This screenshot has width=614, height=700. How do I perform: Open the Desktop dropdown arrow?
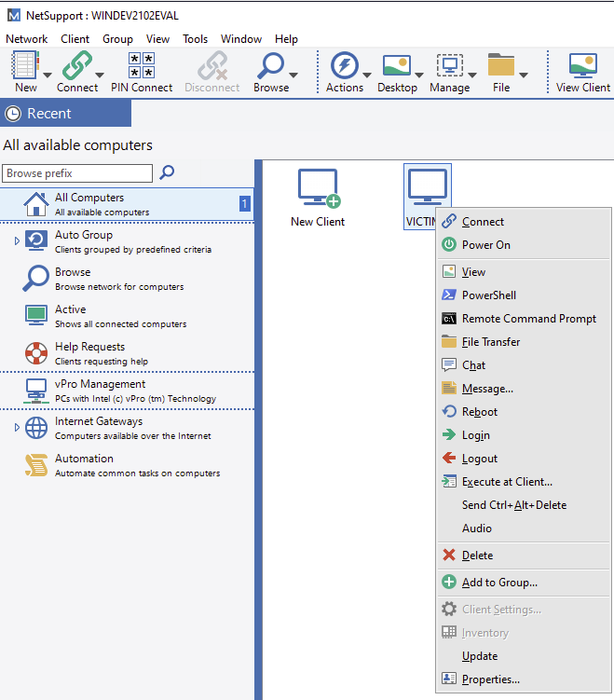[419, 75]
